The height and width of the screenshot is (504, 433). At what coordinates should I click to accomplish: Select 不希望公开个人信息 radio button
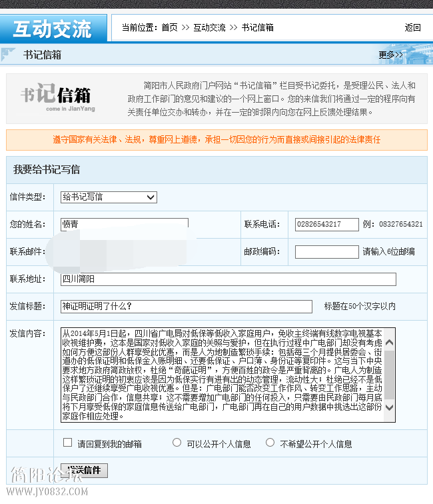point(270,443)
